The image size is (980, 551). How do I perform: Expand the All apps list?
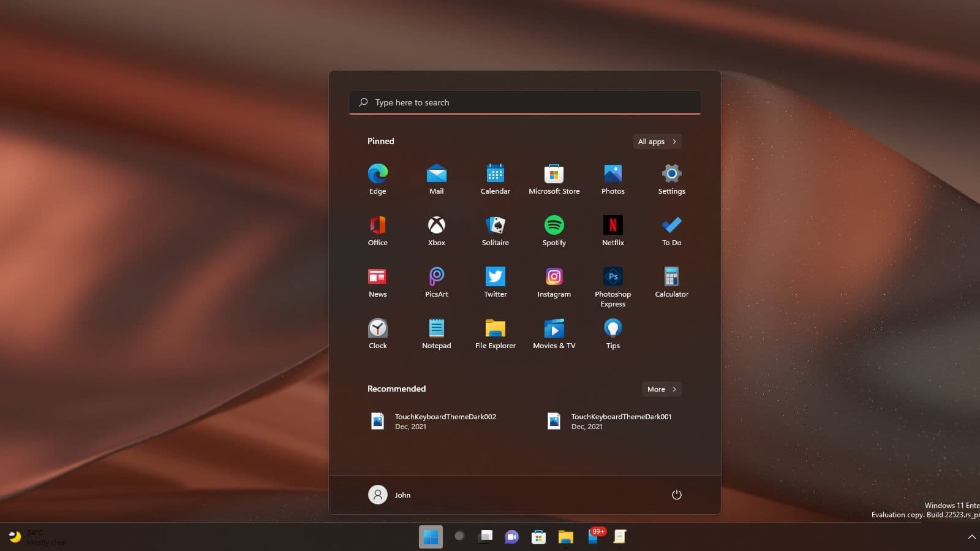point(657,142)
